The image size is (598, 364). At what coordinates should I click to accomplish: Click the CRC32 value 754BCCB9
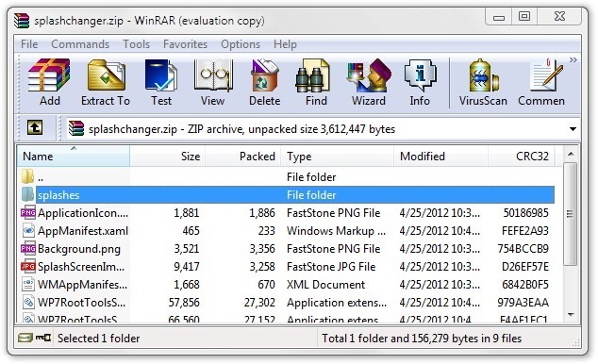click(523, 249)
